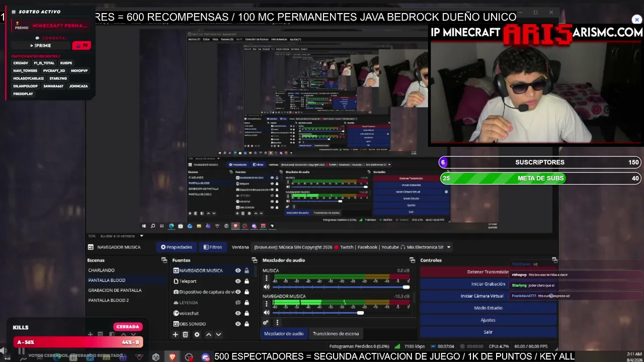Undock the Controles panel
Screen dimensions: 644x362
click(554, 260)
